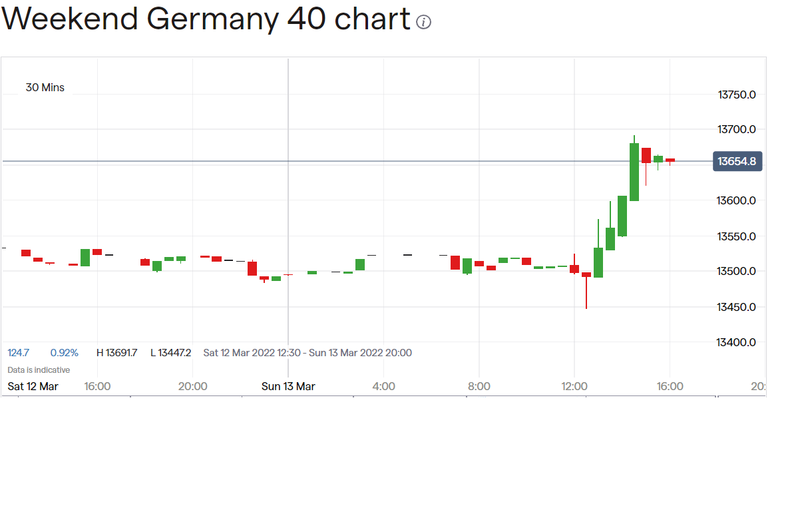Screen dimensions: 812x506
Task: Select the 13700.0 price axis label
Action: [x=737, y=129]
